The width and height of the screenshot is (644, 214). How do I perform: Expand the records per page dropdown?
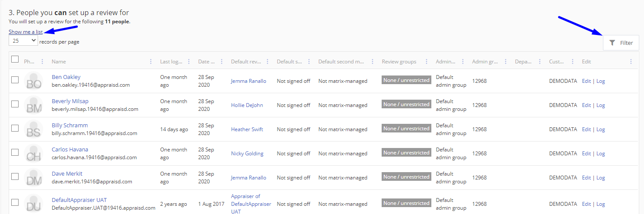pyautogui.click(x=23, y=41)
